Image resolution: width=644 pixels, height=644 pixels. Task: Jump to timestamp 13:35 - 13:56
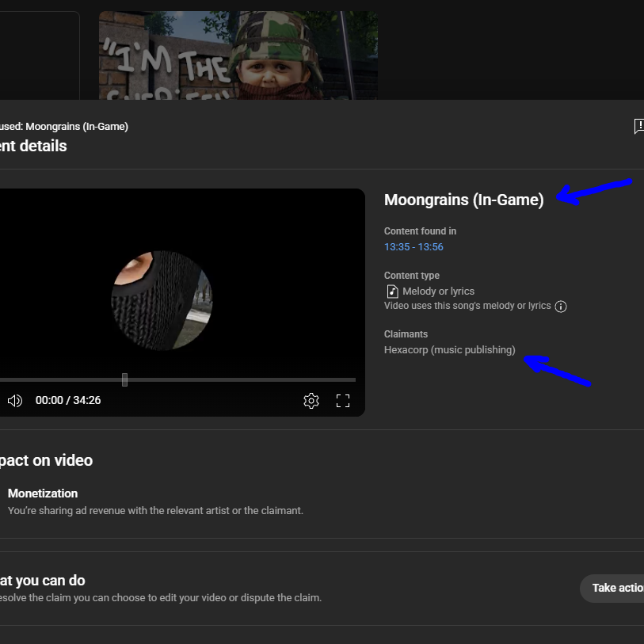(x=413, y=247)
